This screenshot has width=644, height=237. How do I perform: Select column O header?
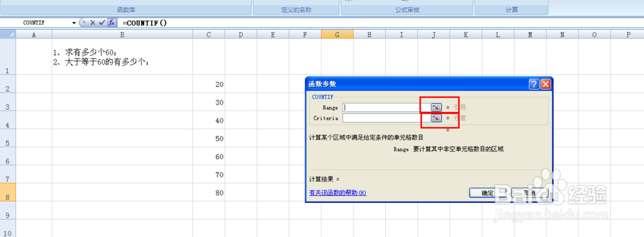tap(594, 35)
